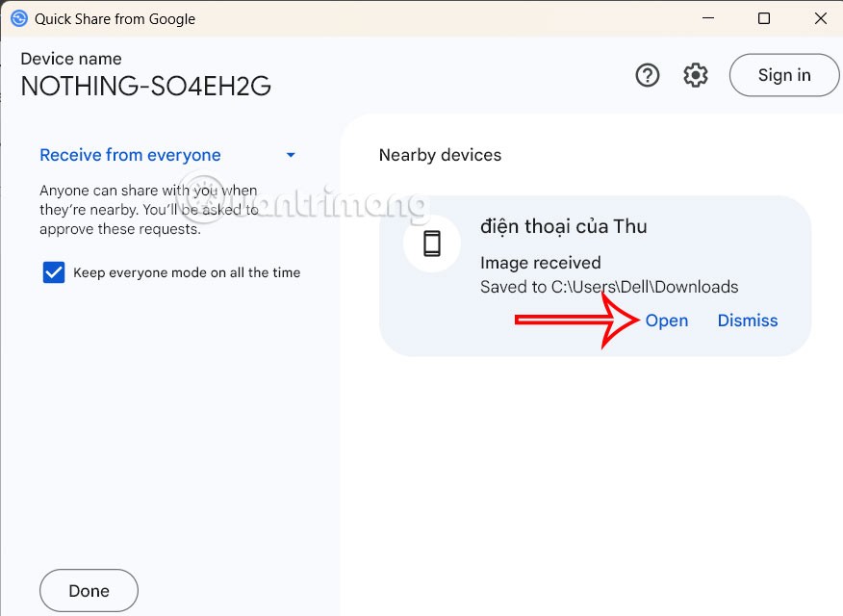Viewport: 843px width, 616px height.
Task: Click the phone device icon for điện thoại của Thu
Action: (432, 244)
